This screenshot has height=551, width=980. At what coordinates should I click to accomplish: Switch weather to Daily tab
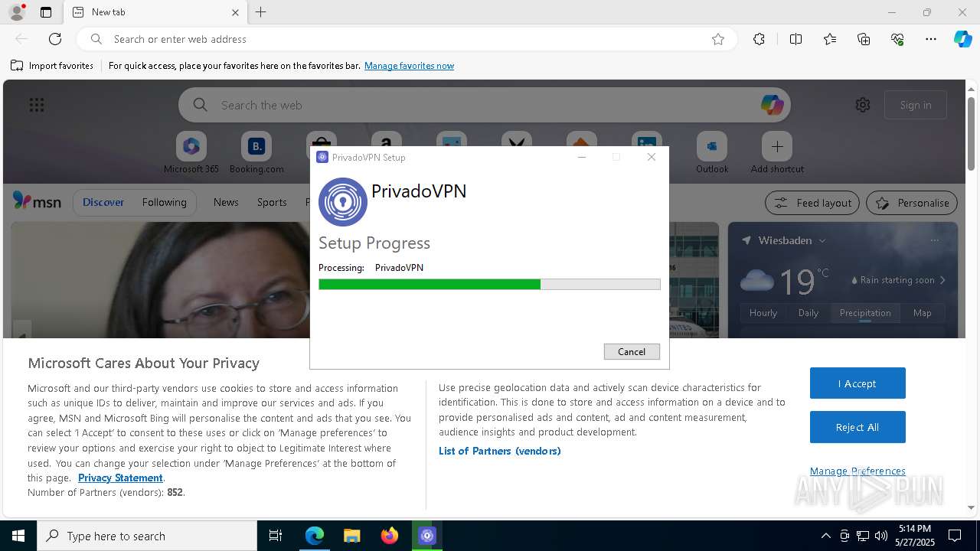click(x=808, y=312)
